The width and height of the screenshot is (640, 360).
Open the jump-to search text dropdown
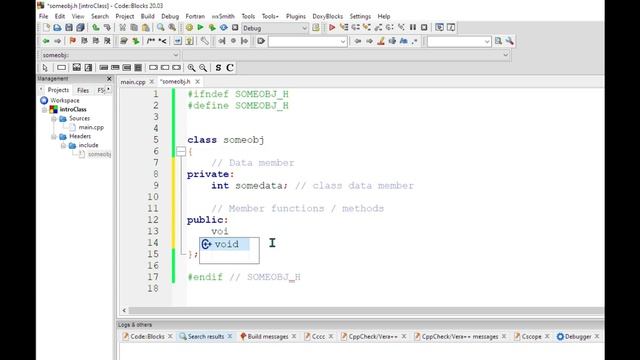(307, 41)
